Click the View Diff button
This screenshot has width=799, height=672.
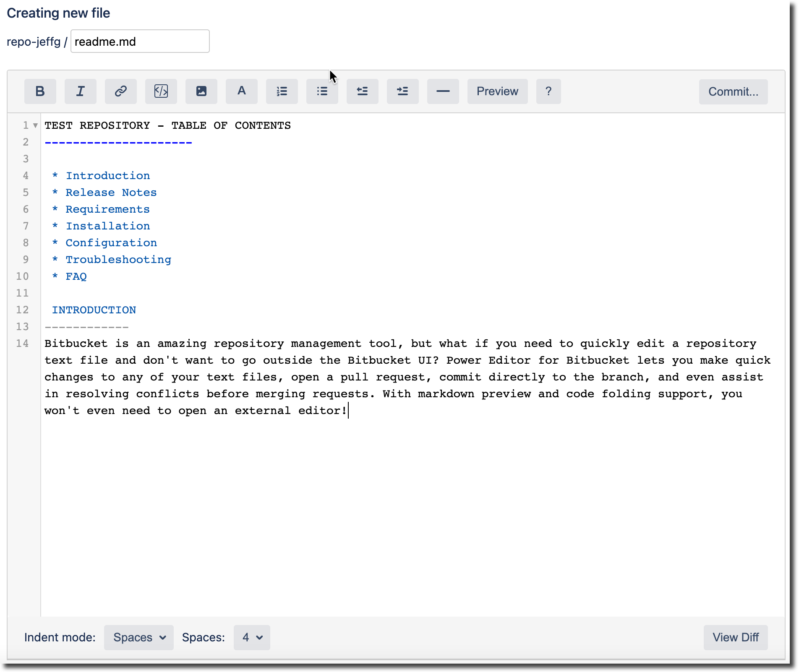point(736,638)
